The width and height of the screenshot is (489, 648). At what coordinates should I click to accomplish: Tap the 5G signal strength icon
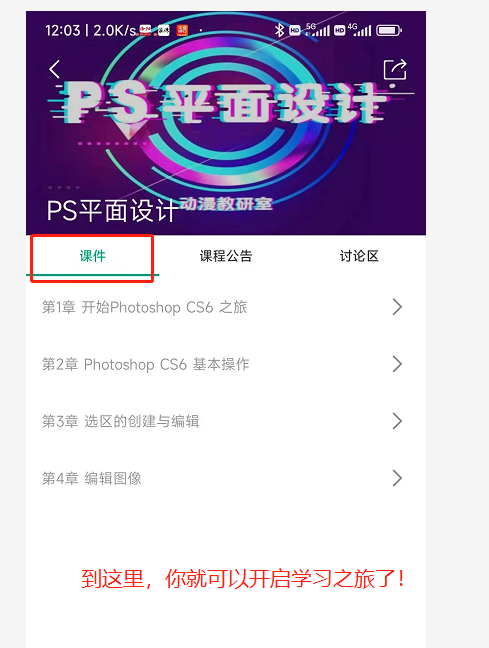(317, 30)
